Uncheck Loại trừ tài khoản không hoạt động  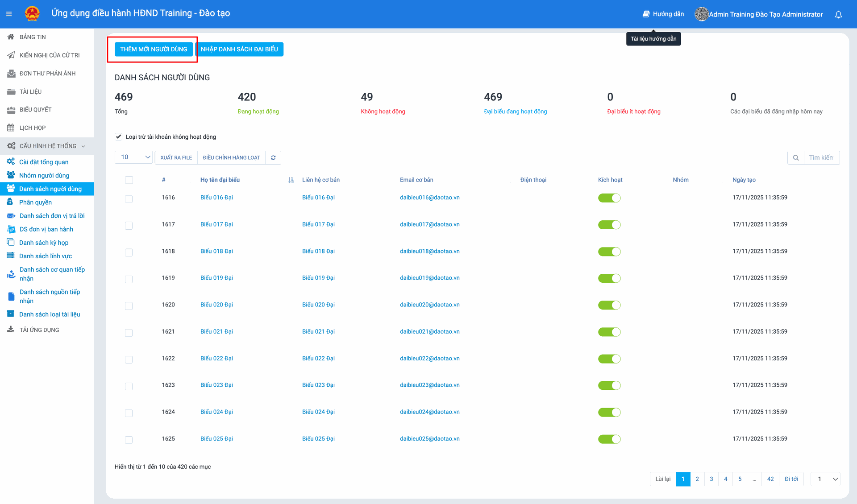[119, 136]
